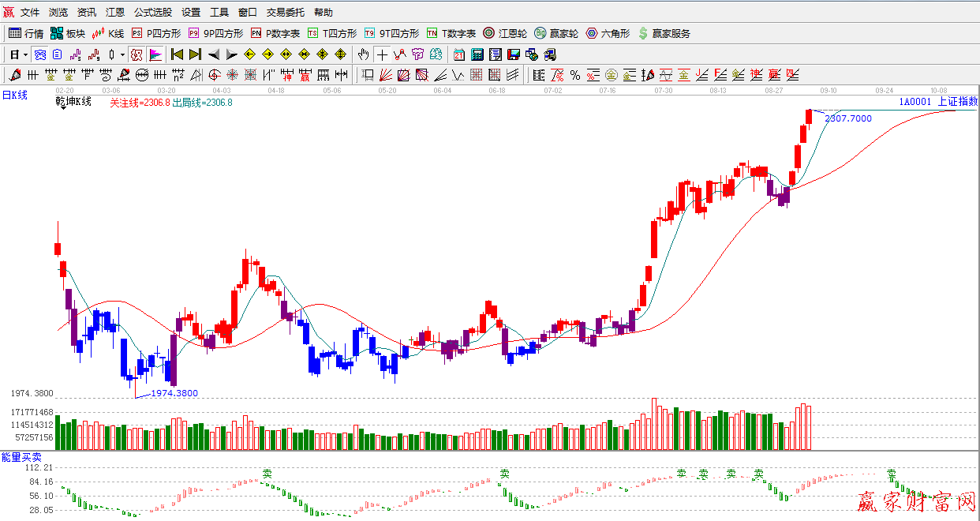
Task: Click the percent (%) tool icon
Action: coord(575,75)
